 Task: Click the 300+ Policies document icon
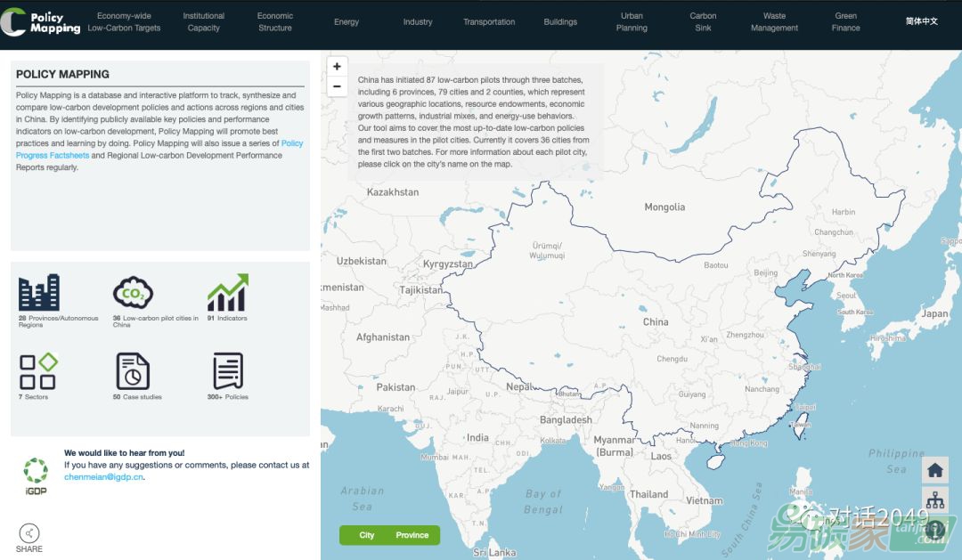[227, 371]
